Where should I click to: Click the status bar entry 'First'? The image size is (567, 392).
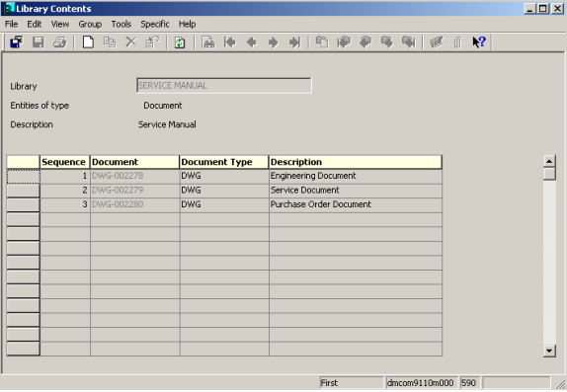352,383
